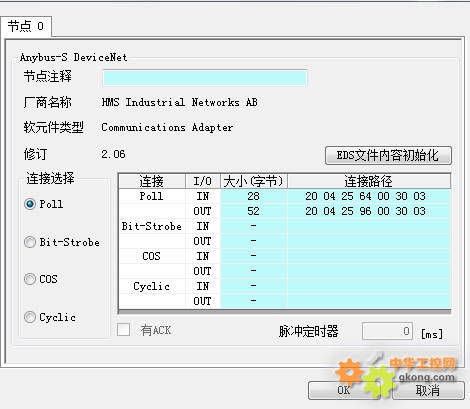Choose the Cyclic connection option
Screen dimensions: 470x409
pyautogui.click(x=30, y=317)
